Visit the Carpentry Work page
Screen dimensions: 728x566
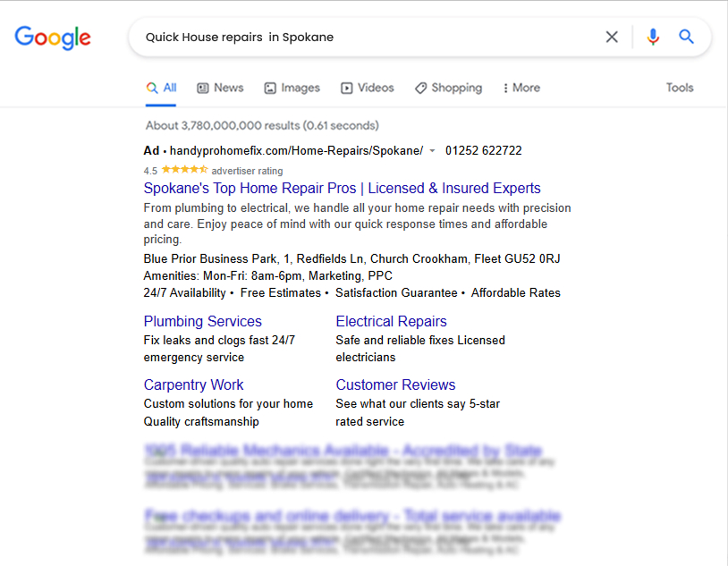[x=193, y=384]
